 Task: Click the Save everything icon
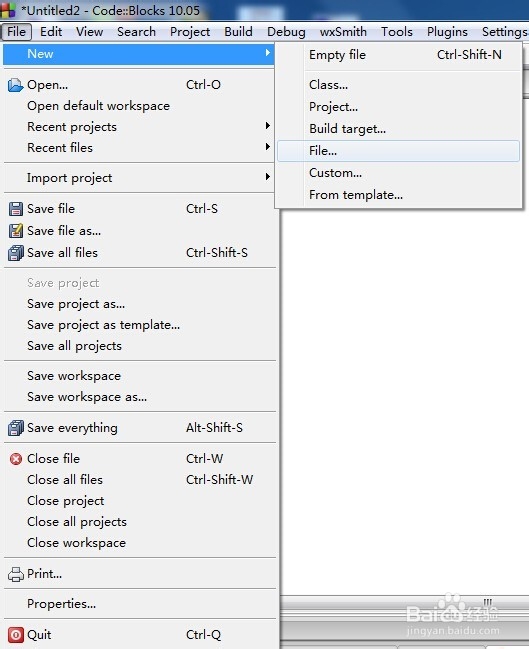coord(16,428)
